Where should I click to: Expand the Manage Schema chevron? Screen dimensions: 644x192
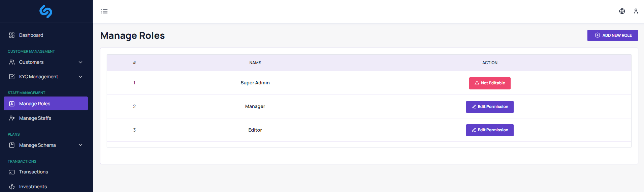[80, 145]
